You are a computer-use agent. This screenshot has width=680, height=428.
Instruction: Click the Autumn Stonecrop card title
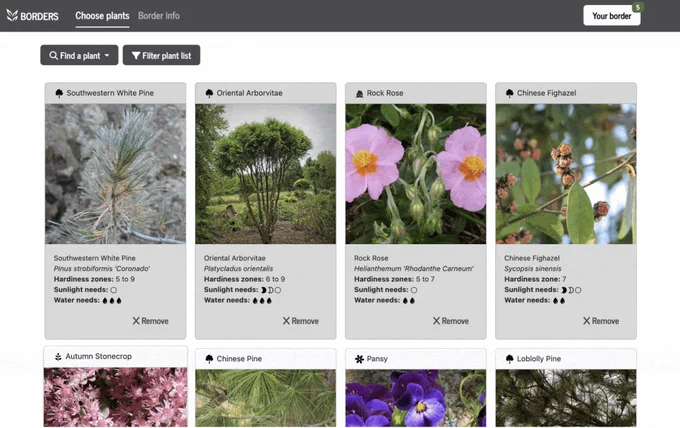point(98,356)
